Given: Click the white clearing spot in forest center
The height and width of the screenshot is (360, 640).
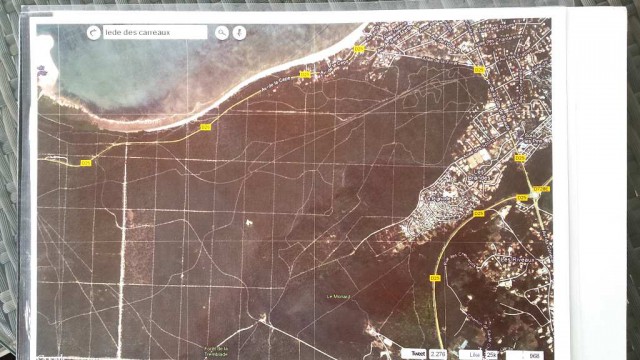Looking at the screenshot, I should [249, 222].
